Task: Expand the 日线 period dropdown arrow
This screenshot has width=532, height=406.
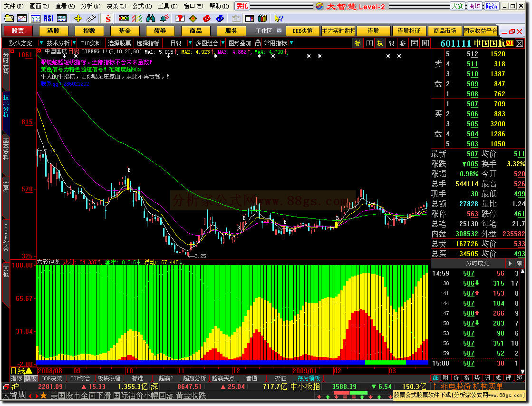Action: pyautogui.click(x=190, y=43)
